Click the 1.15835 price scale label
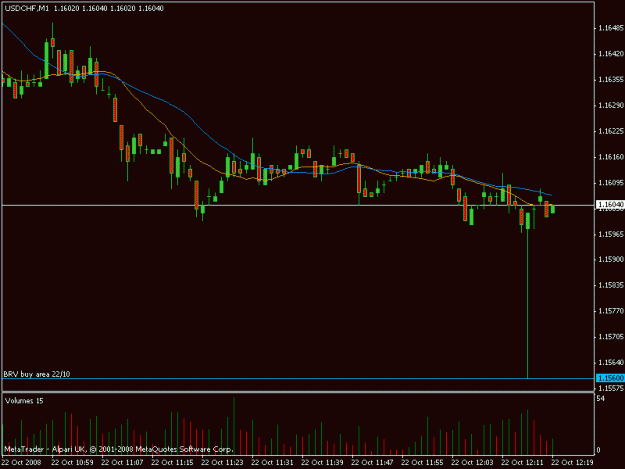Screen dimensions: 625x469 pos(611,285)
